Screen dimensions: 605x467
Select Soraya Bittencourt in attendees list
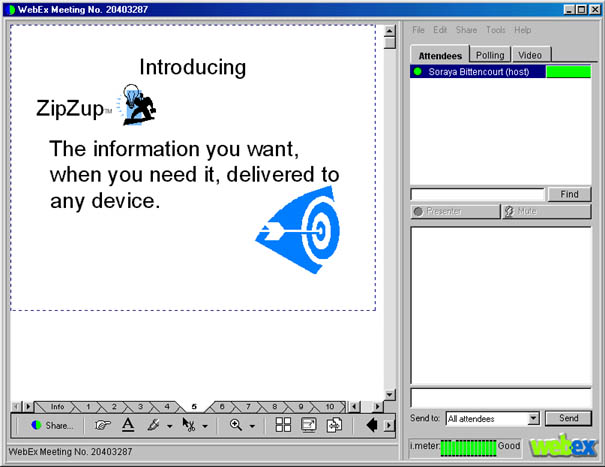pos(477,72)
